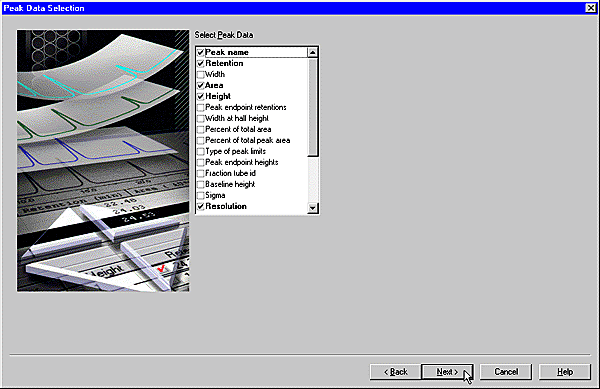Check Type of peak limits
Screen dimensions: 600x389
tap(201, 151)
